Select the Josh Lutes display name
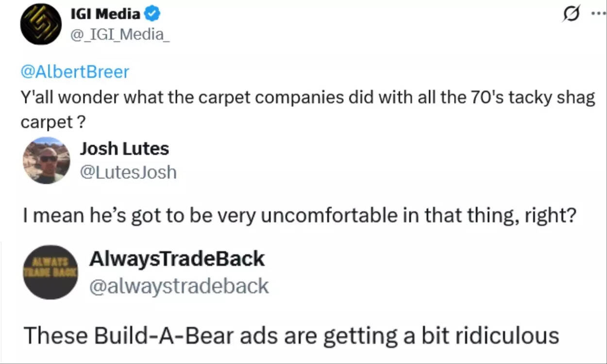The width and height of the screenshot is (607, 364). pos(124,149)
